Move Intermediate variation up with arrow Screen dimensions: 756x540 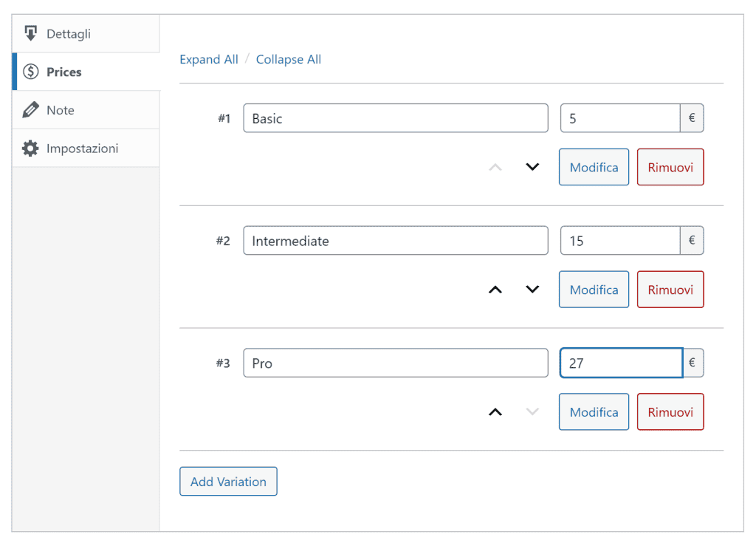[495, 290]
